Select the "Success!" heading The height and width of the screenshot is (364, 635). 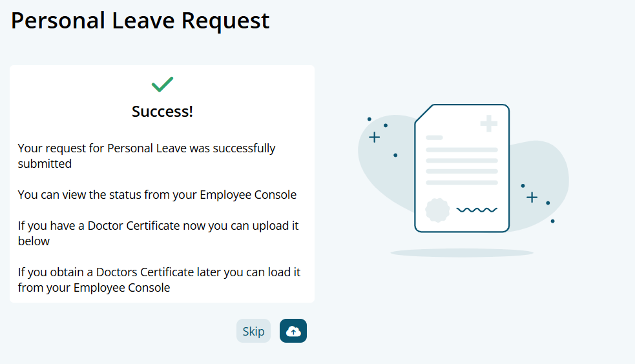coord(162,112)
